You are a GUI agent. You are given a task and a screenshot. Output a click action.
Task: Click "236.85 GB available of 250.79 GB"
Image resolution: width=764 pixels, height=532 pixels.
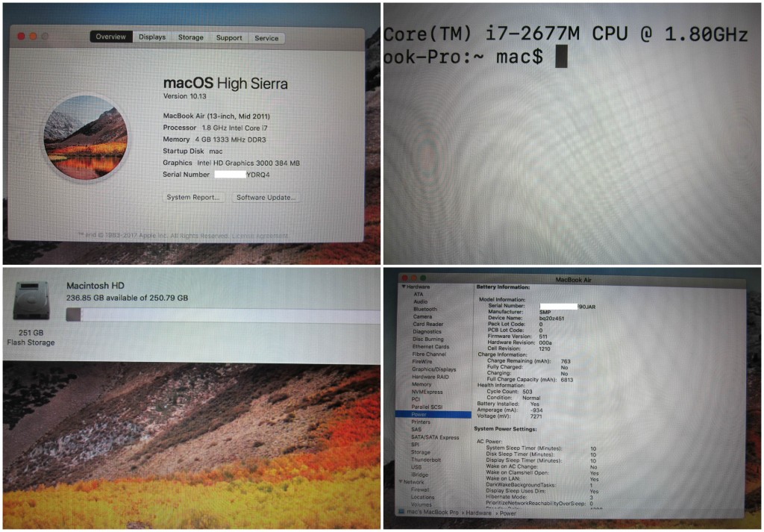[x=127, y=298]
